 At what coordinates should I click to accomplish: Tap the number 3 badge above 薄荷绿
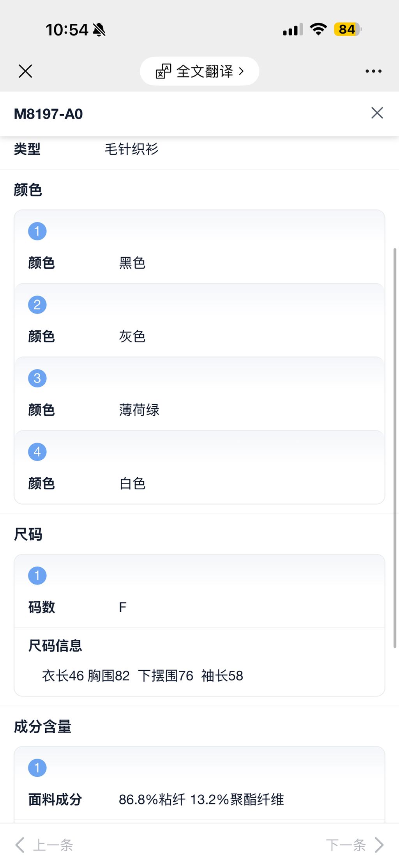(37, 378)
